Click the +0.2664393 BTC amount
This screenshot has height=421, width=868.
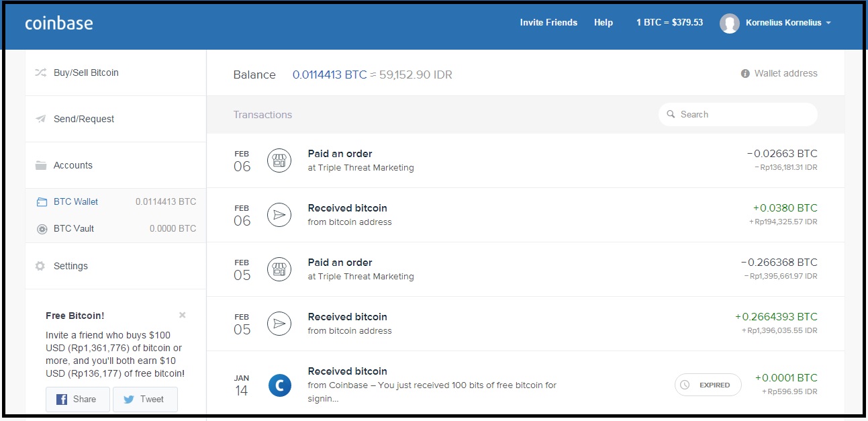[776, 317]
